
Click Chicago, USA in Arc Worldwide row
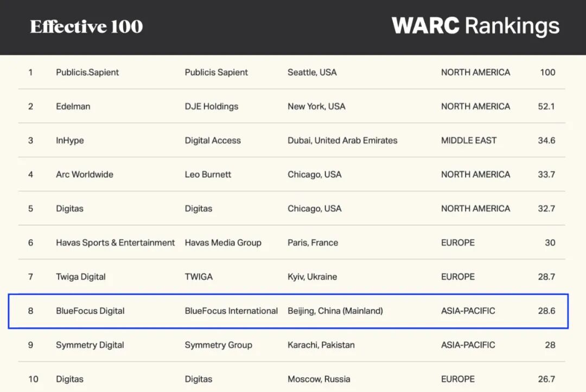pos(314,175)
